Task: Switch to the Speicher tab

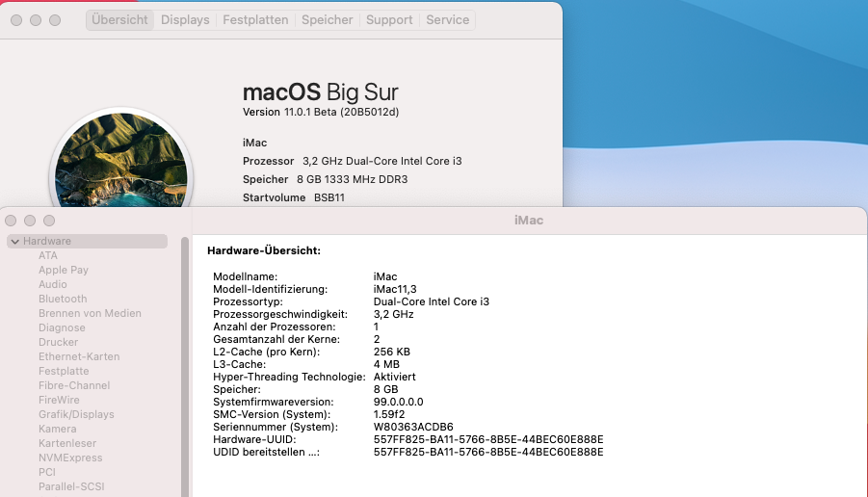Action: coord(328,20)
